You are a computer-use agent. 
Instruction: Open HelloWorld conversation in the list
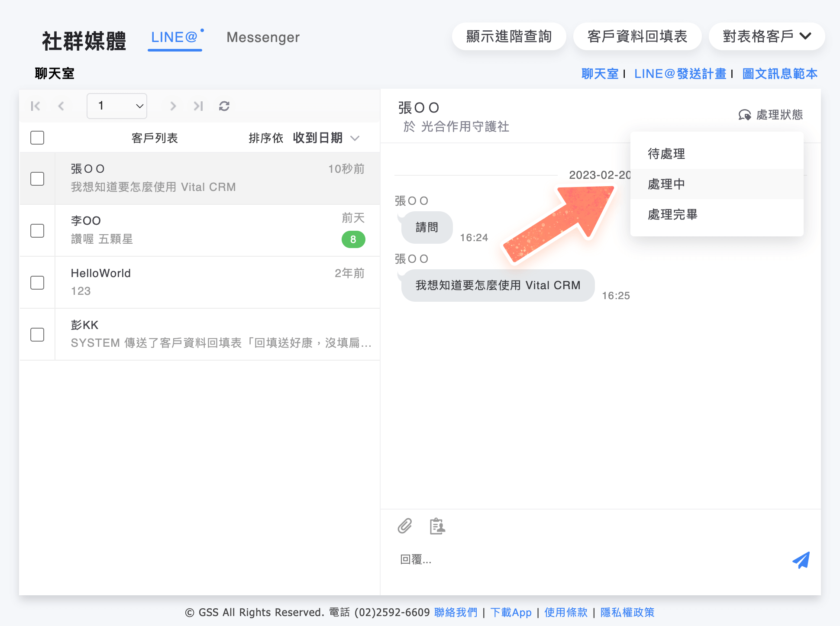point(218,282)
